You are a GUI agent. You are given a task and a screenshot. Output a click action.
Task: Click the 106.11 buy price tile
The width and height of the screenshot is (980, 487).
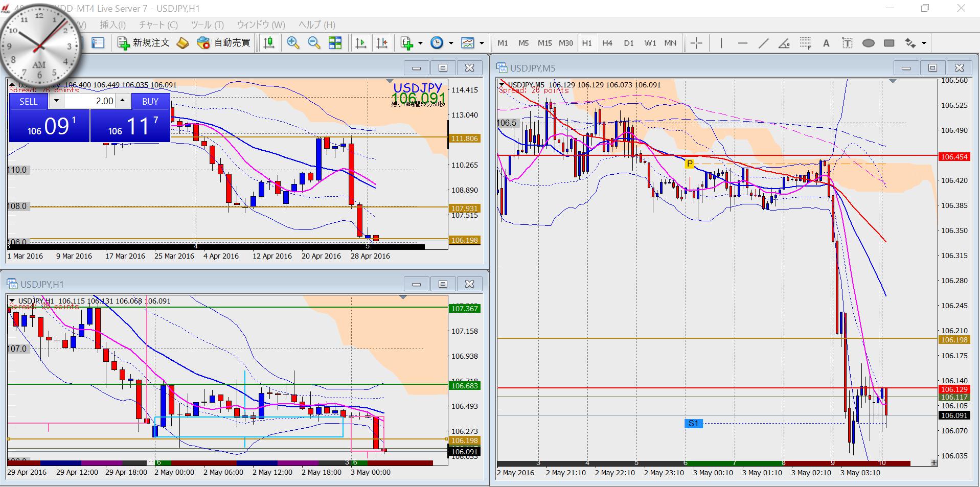tap(130, 126)
